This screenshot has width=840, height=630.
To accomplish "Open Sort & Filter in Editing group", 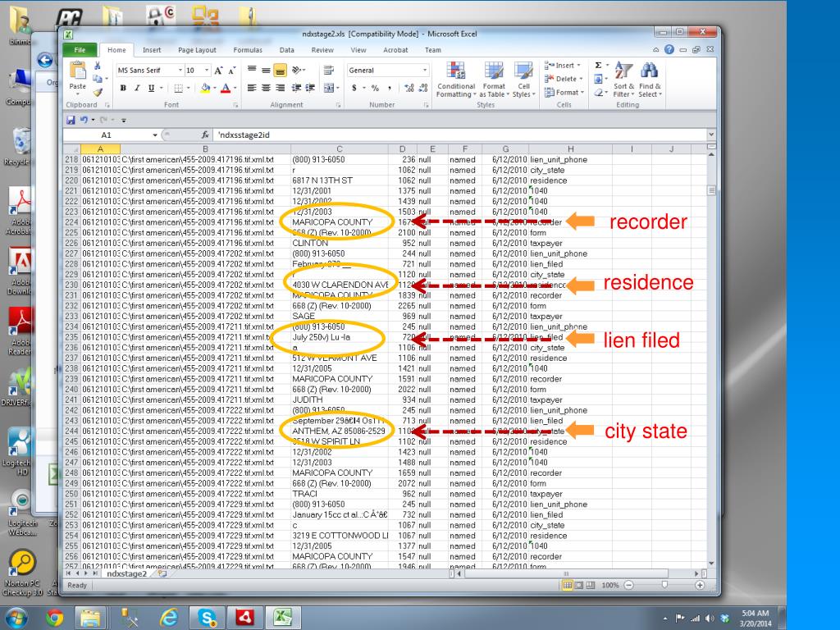I will click(623, 80).
